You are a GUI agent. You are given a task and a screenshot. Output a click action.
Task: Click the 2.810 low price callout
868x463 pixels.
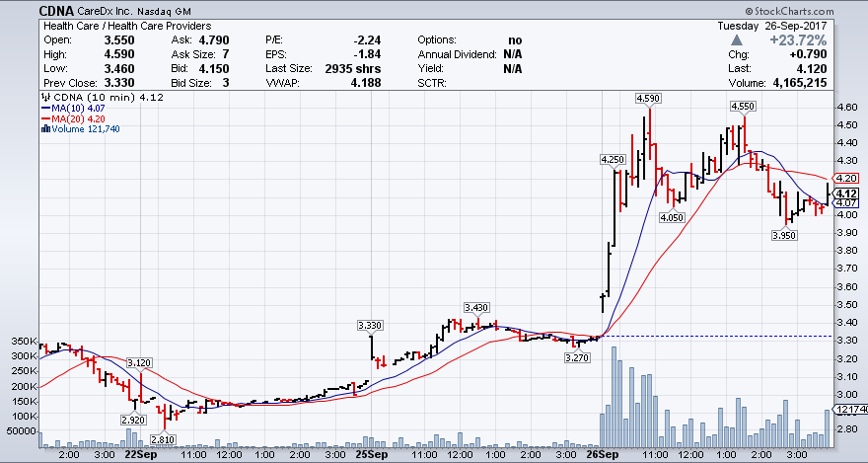[163, 438]
